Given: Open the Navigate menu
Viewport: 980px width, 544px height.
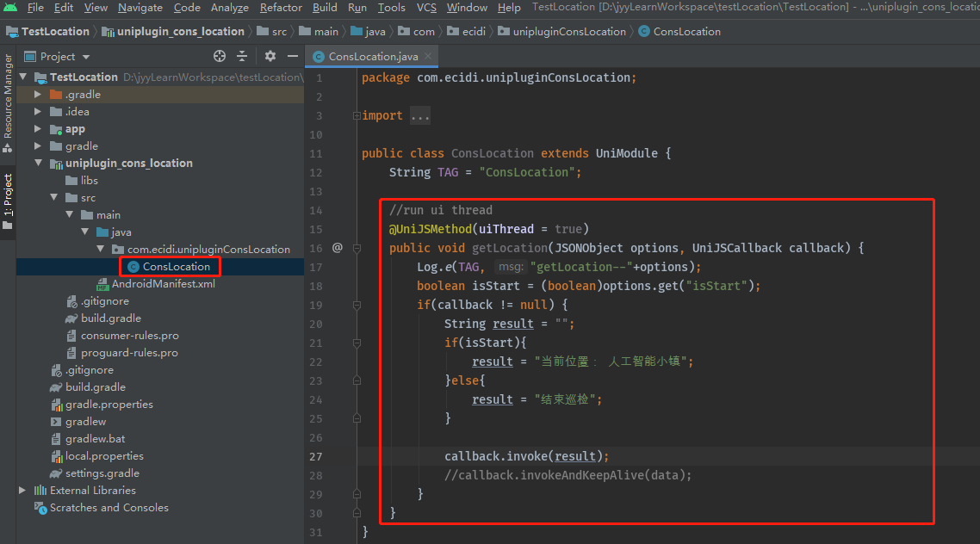Looking at the screenshot, I should tap(140, 8).
